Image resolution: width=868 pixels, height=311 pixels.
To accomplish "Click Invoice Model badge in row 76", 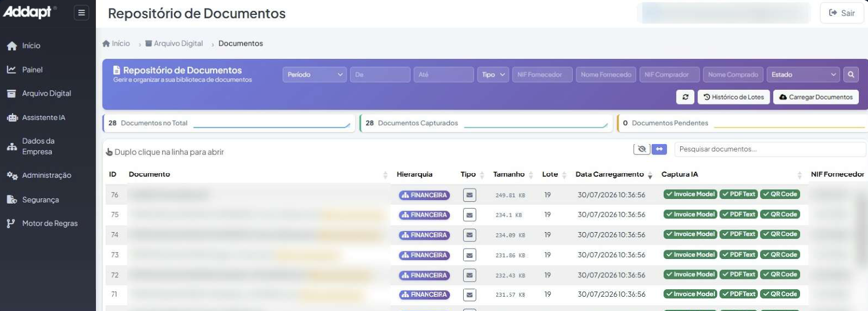I will coord(690,194).
